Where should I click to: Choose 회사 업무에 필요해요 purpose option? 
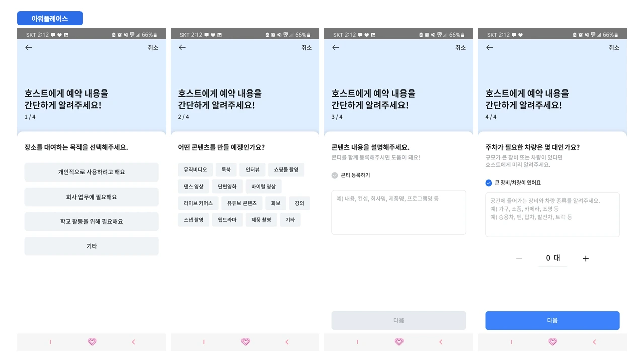click(x=92, y=197)
